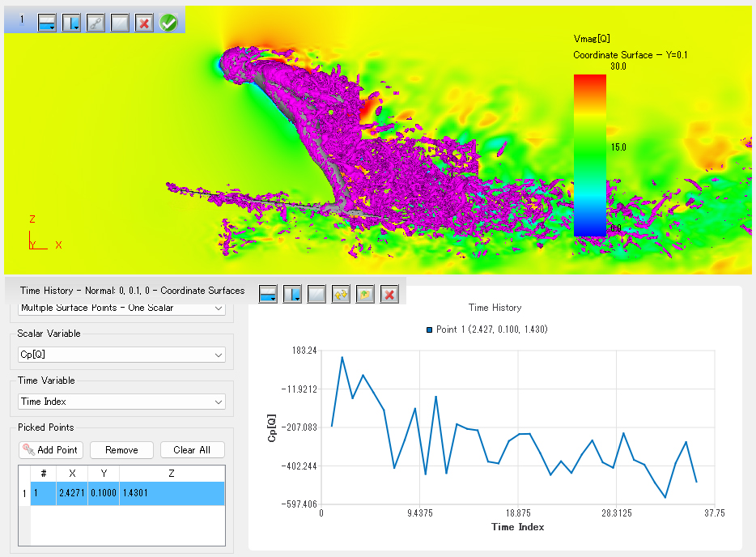Click the Remove button
Screen dimensions: 756x557
tap(121, 450)
